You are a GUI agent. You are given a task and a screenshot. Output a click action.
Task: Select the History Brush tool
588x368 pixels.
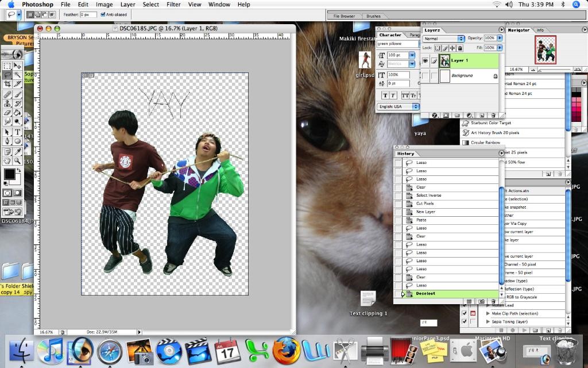pos(17,103)
